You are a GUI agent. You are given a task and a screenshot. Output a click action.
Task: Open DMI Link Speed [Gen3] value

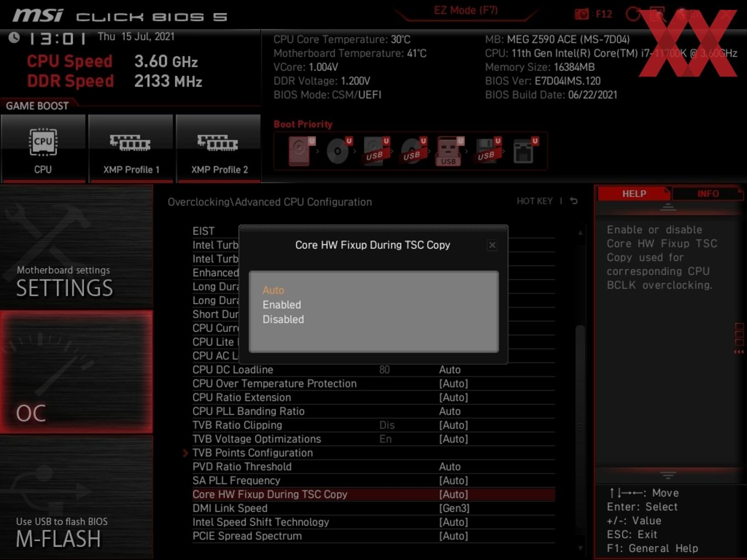click(x=454, y=508)
